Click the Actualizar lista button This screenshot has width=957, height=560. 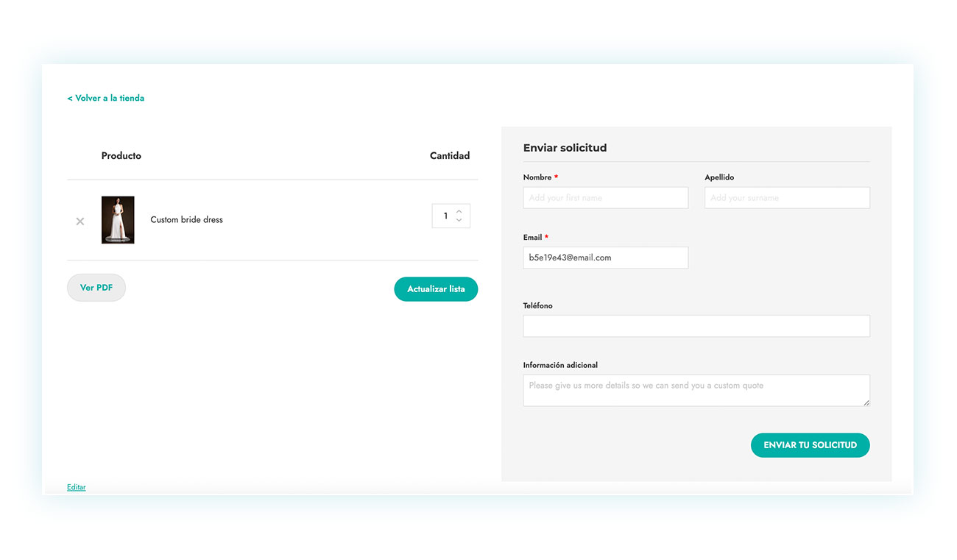(x=436, y=289)
